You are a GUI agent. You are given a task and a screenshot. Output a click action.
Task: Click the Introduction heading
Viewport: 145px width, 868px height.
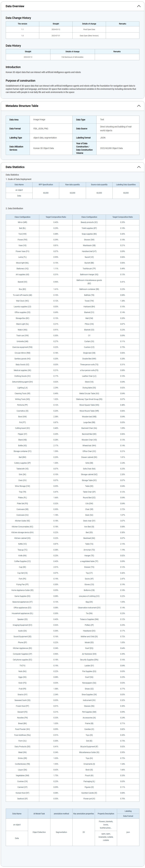[13, 67]
